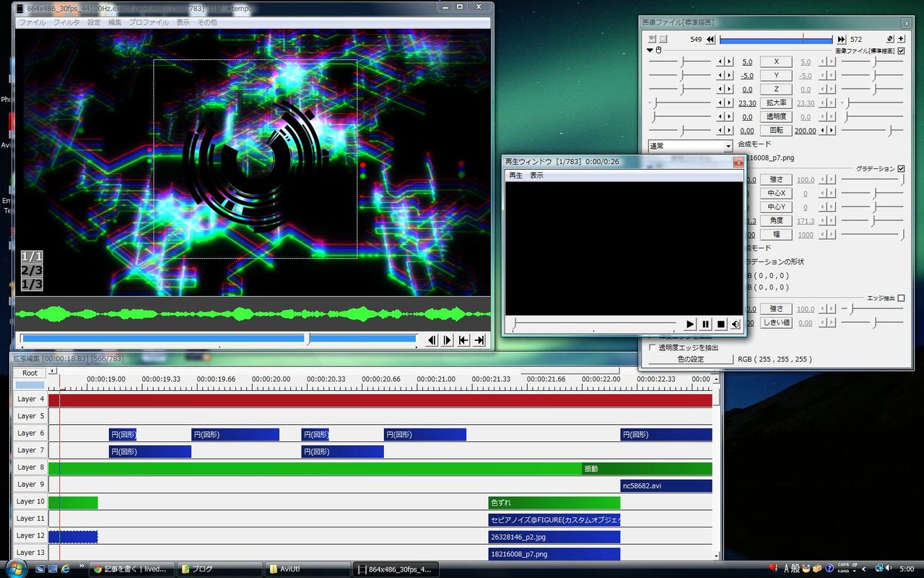Toggle Layer 8 visibility in the timeline
The image size is (924, 578).
point(30,467)
